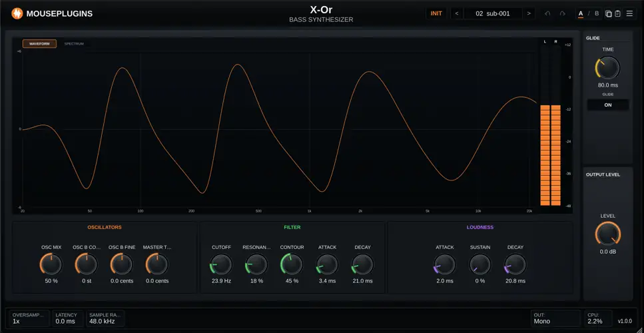Click the Master tune knob
Viewport: 644px width, 333px height.
coord(157,264)
